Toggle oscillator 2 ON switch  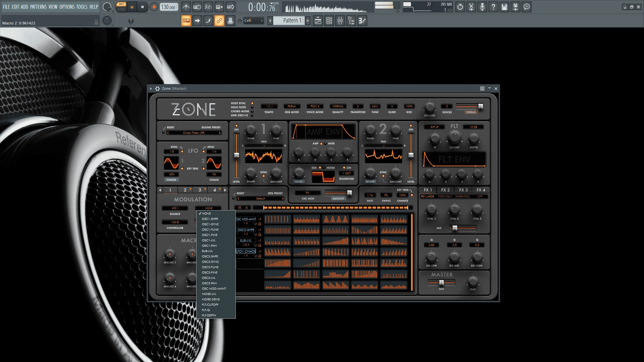pos(411,126)
